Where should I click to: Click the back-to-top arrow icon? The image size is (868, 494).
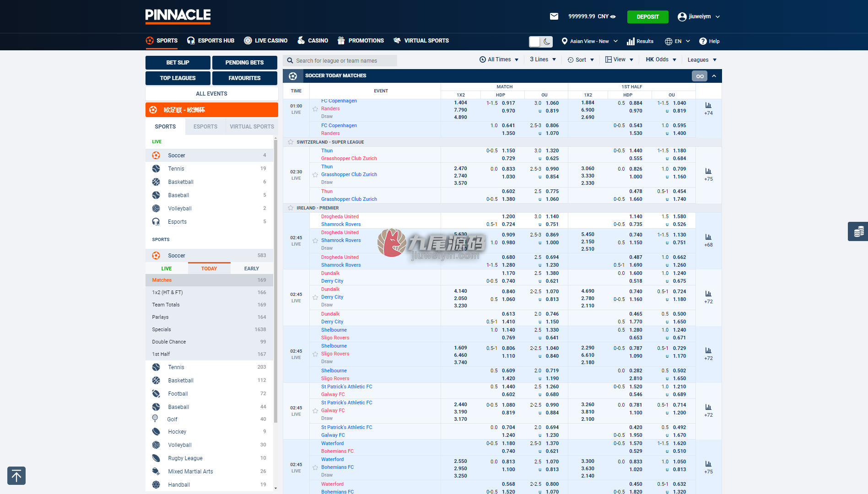point(16,476)
